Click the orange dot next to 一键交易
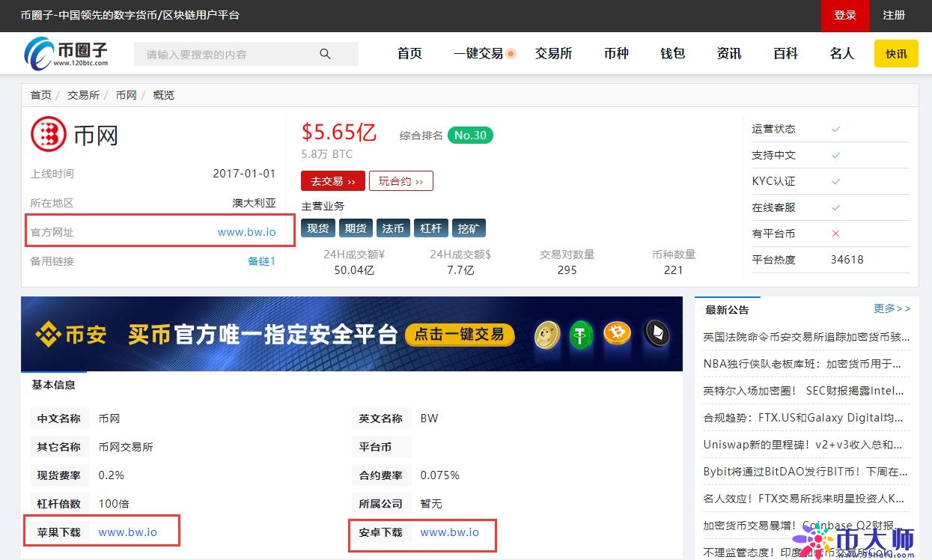This screenshot has width=932, height=560. coord(511,54)
